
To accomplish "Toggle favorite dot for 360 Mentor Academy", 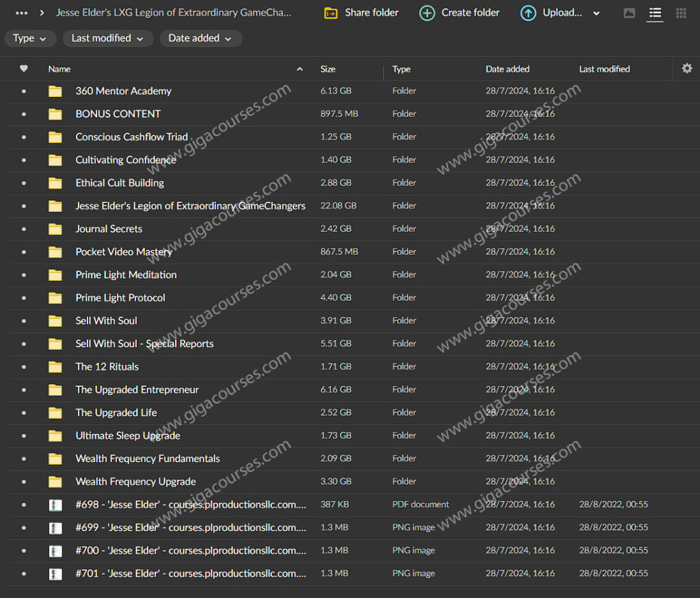I will [x=24, y=91].
